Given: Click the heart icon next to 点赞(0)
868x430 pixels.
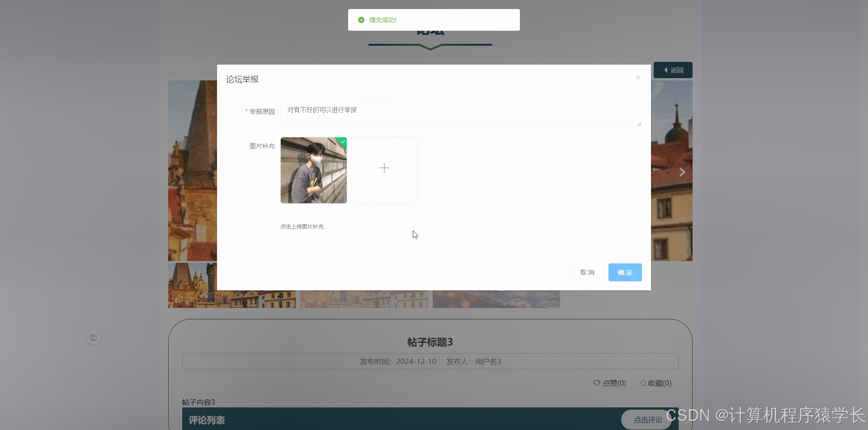Looking at the screenshot, I should click(x=597, y=383).
